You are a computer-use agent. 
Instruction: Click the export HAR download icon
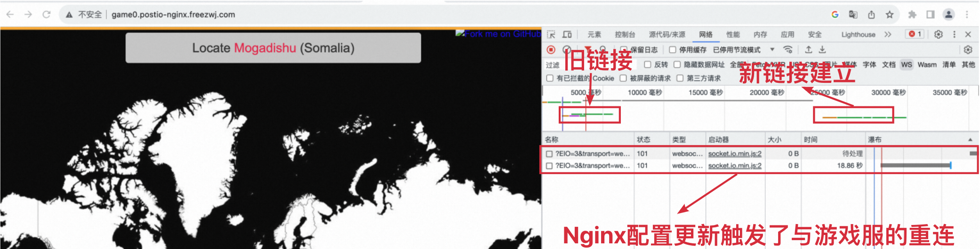point(822,50)
